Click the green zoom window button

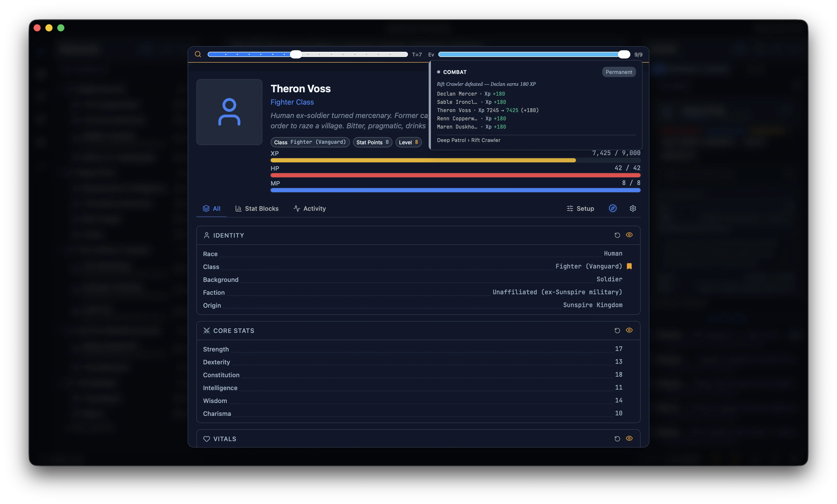tap(61, 28)
